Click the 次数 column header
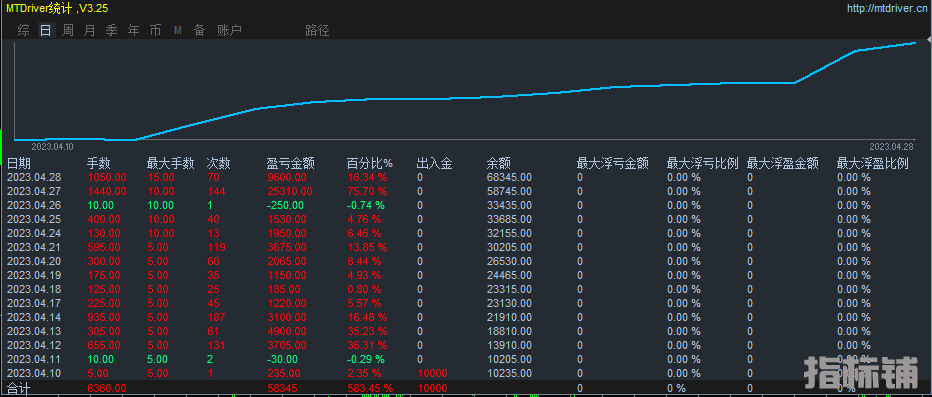This screenshot has width=932, height=397. pyautogui.click(x=218, y=163)
